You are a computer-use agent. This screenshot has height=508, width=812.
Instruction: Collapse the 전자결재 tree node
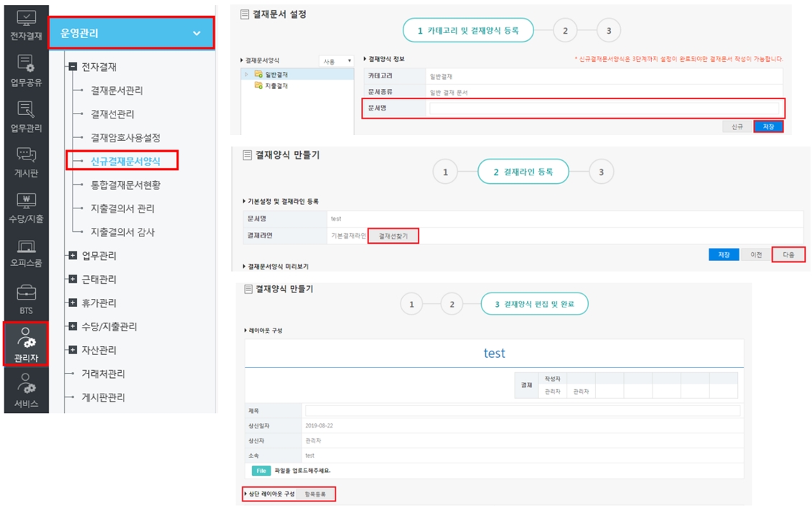tap(73, 66)
